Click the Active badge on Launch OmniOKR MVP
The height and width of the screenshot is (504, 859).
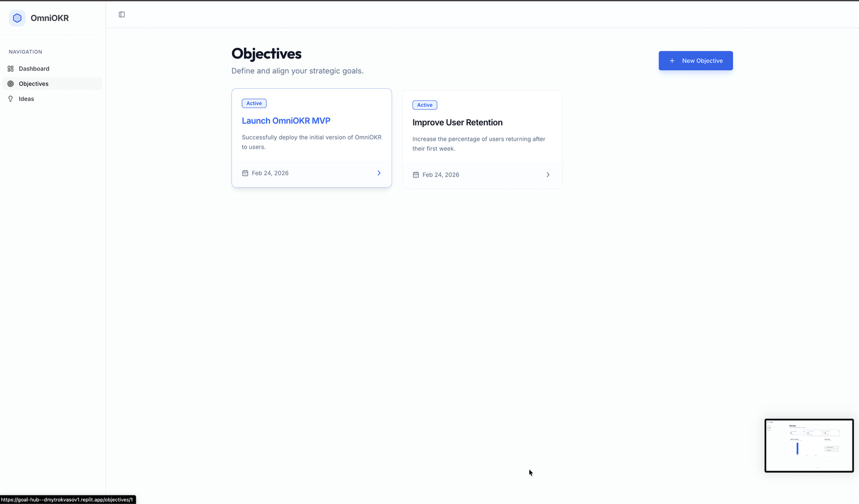pyautogui.click(x=254, y=103)
